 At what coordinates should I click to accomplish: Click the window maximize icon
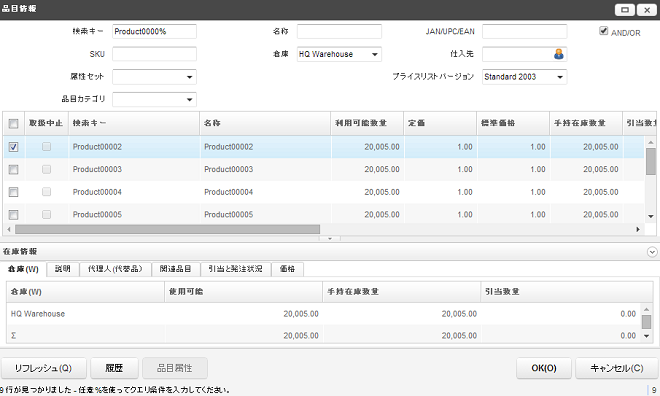[625, 10]
